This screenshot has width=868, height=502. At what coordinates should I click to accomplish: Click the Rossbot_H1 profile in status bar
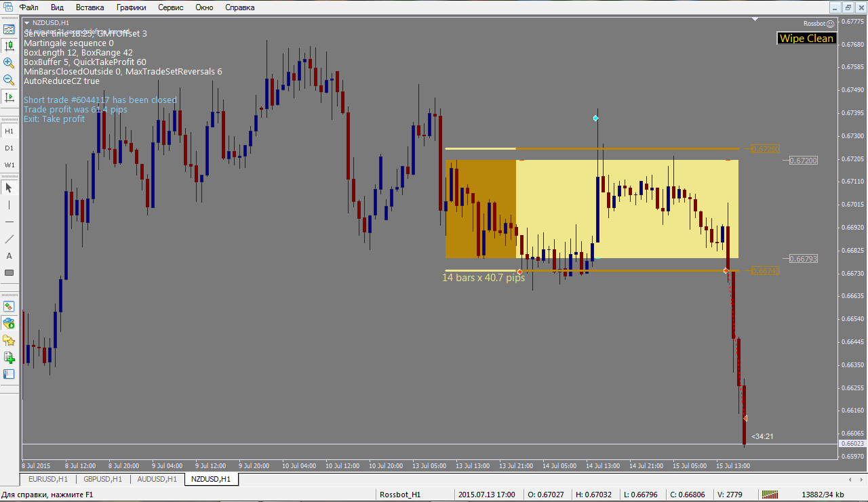[401, 495]
